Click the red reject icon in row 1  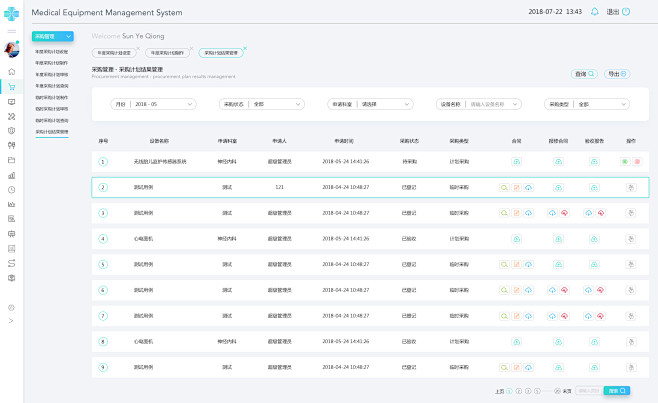(637, 161)
